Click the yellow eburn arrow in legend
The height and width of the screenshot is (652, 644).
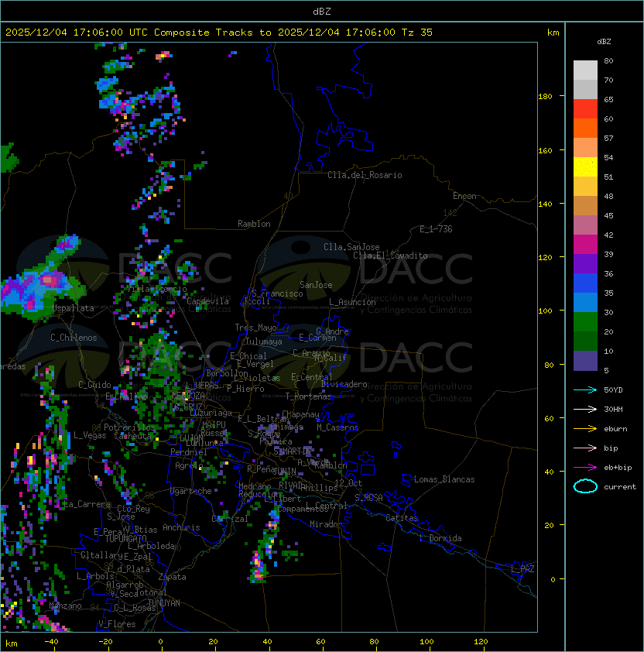(x=585, y=429)
